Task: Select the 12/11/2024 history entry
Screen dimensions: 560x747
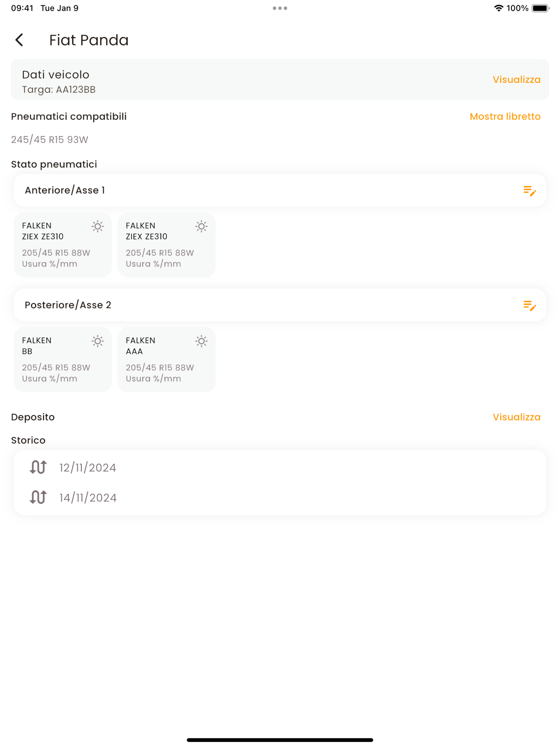Action: tap(280, 467)
